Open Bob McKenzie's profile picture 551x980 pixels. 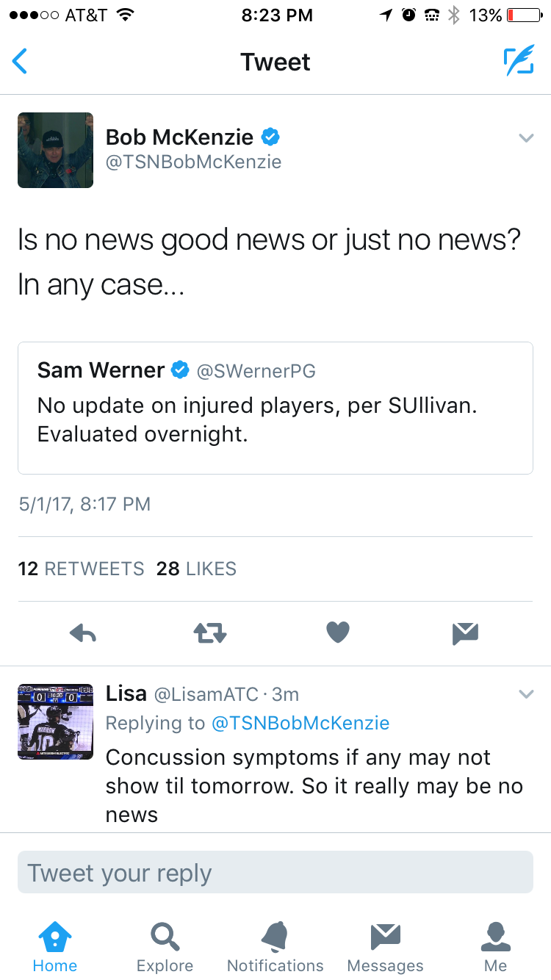click(x=56, y=150)
